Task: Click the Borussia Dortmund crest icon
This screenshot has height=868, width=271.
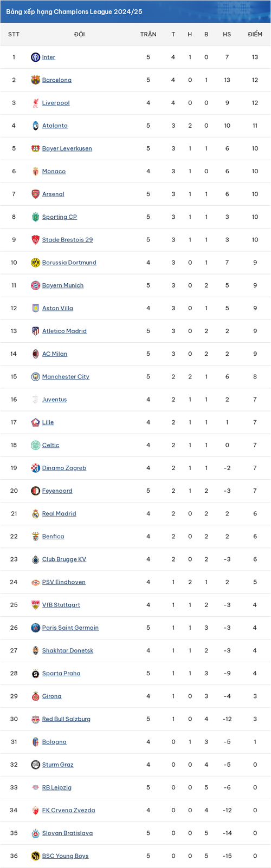Action: point(35,263)
